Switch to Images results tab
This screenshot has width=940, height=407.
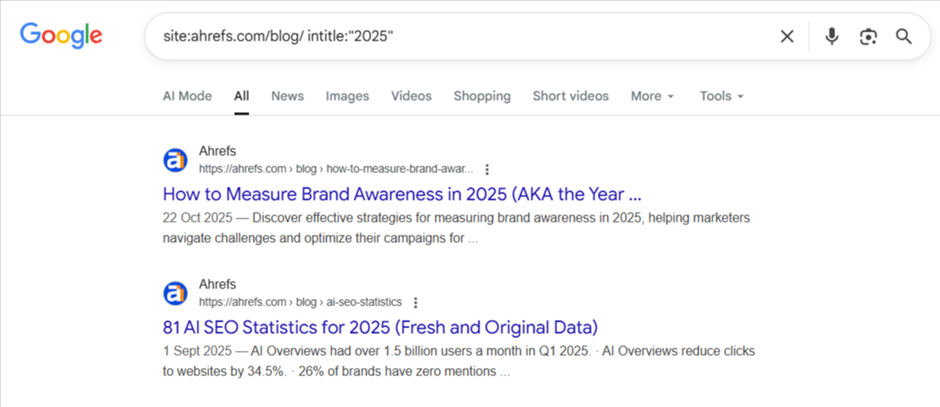pyautogui.click(x=347, y=96)
